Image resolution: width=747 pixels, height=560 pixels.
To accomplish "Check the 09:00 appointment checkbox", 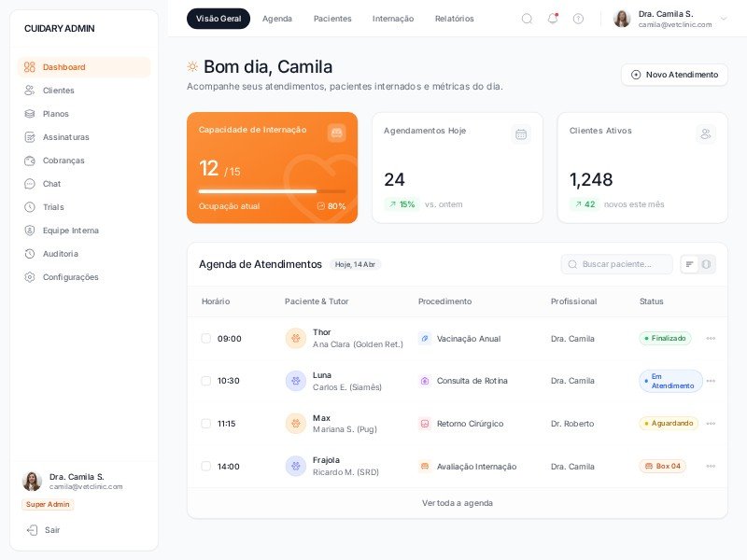I will click(x=206, y=339).
